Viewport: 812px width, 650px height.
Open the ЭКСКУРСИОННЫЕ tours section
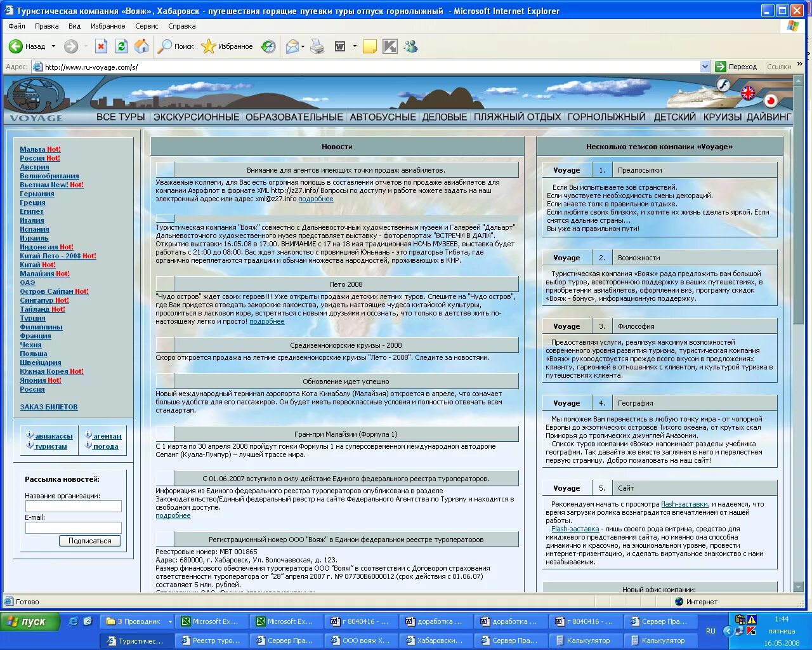point(197,117)
